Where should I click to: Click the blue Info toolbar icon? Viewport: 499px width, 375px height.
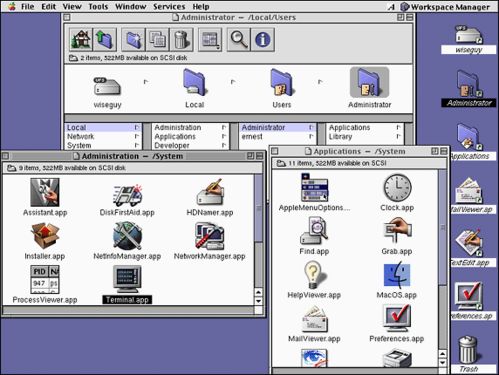click(x=263, y=40)
